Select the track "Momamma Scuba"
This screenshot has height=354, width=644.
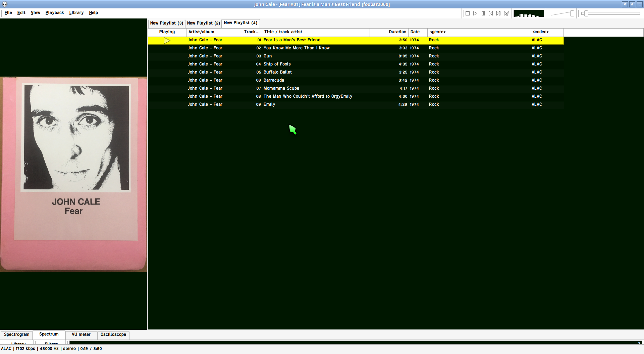point(356,88)
